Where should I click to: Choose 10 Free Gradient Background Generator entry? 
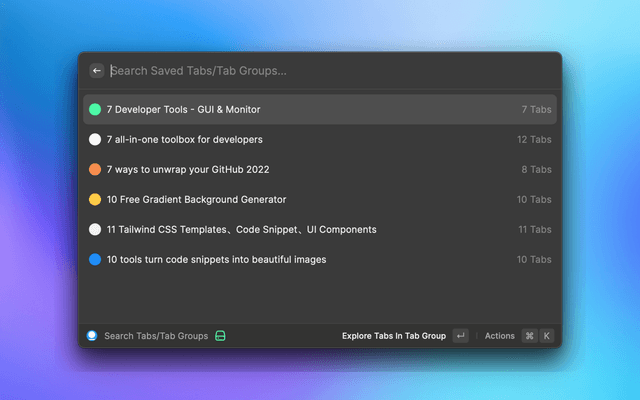point(196,199)
